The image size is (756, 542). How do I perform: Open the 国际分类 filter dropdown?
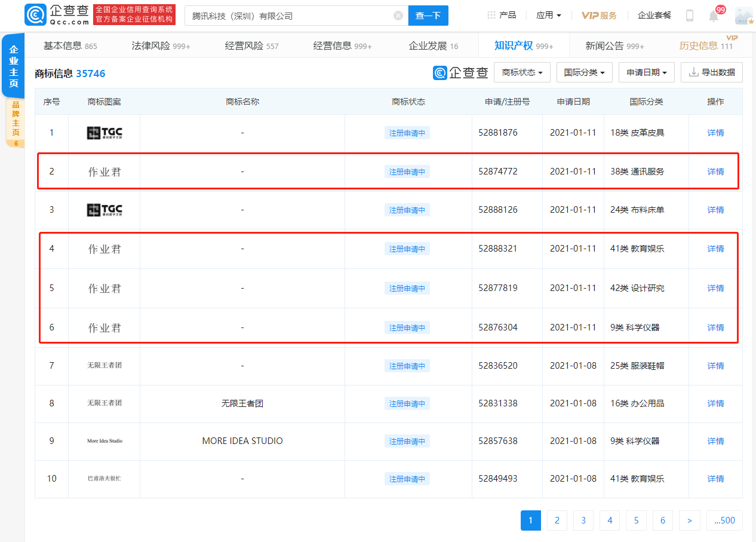pyautogui.click(x=585, y=72)
